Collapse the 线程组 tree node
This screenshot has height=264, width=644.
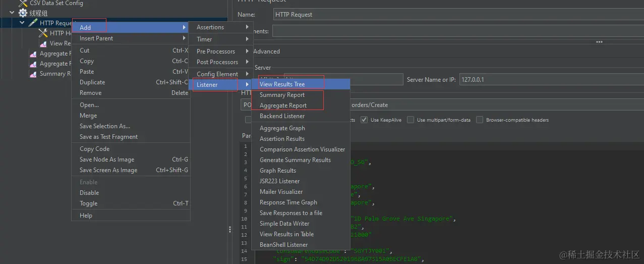(x=12, y=13)
